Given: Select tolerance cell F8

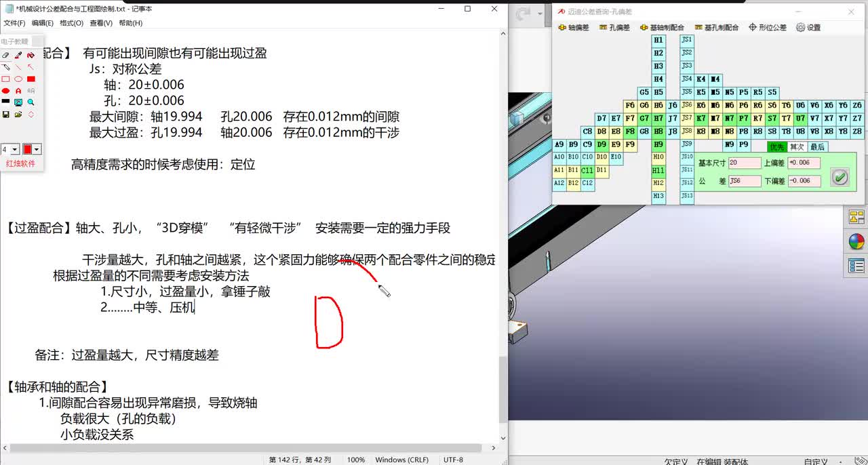Looking at the screenshot, I should [x=630, y=132].
